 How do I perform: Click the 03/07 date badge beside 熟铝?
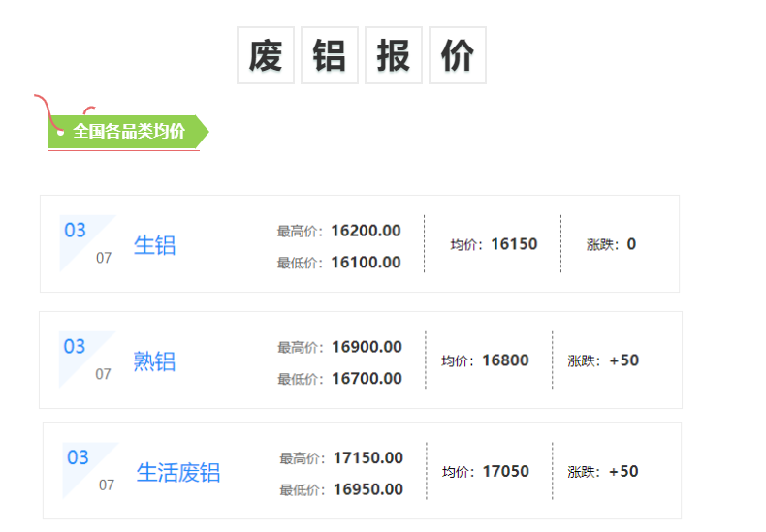click(x=87, y=360)
